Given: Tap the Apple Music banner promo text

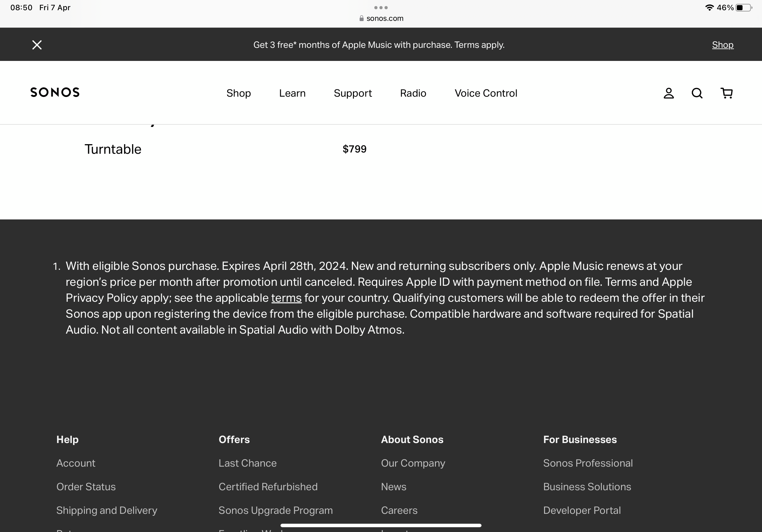Looking at the screenshot, I should click(379, 45).
